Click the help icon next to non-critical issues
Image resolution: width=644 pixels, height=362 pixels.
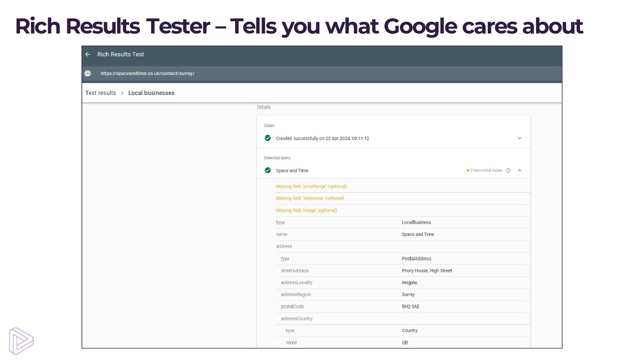508,171
